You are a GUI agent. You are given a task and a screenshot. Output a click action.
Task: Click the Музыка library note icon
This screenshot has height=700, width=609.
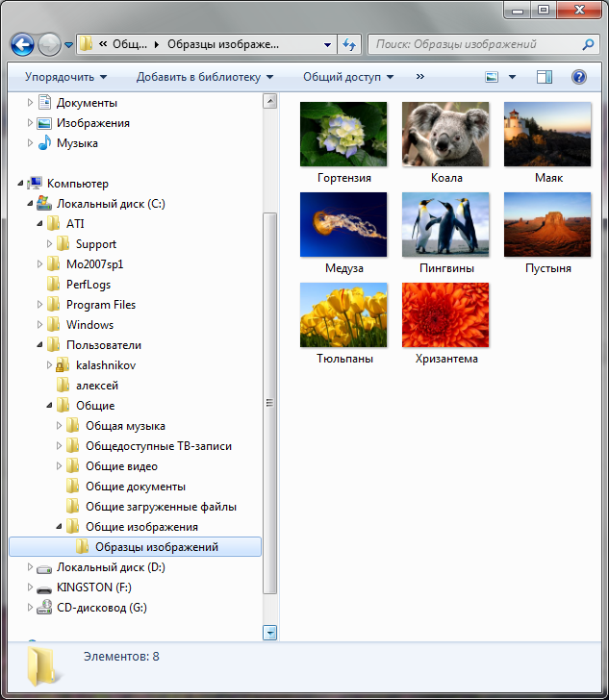(44, 143)
